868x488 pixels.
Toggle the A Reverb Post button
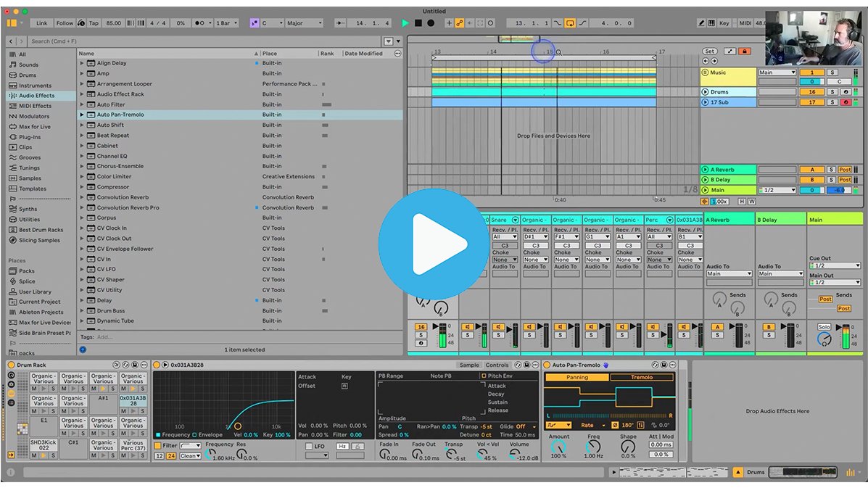845,170
